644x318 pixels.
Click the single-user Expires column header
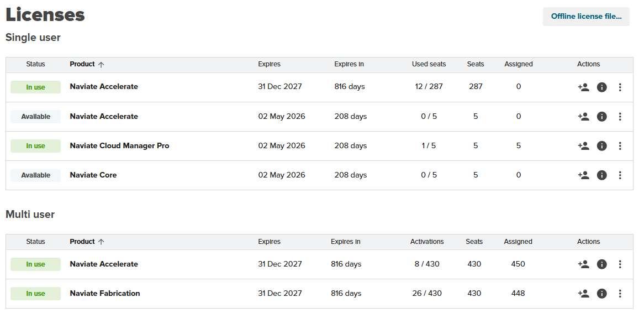(269, 64)
